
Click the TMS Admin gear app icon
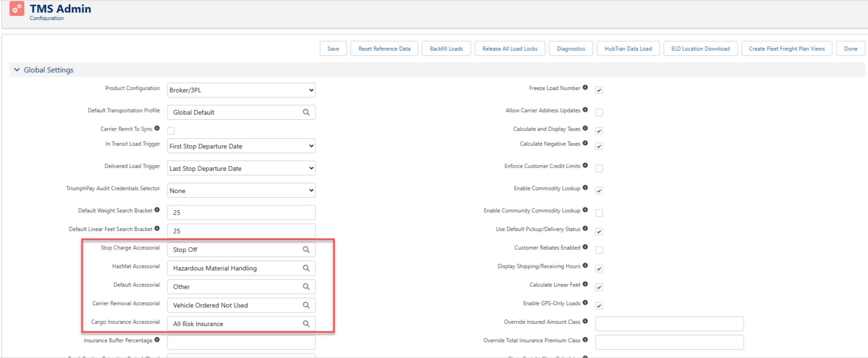click(x=17, y=8)
